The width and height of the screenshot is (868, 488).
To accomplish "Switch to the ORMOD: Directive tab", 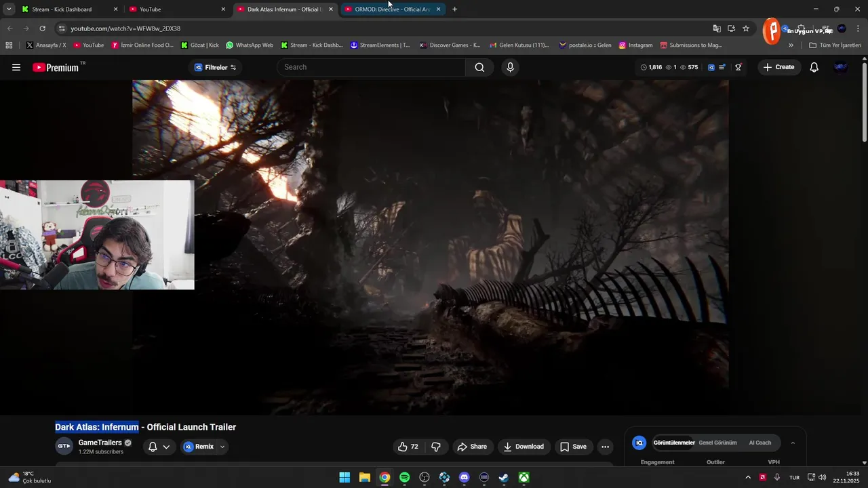I will coord(392,9).
